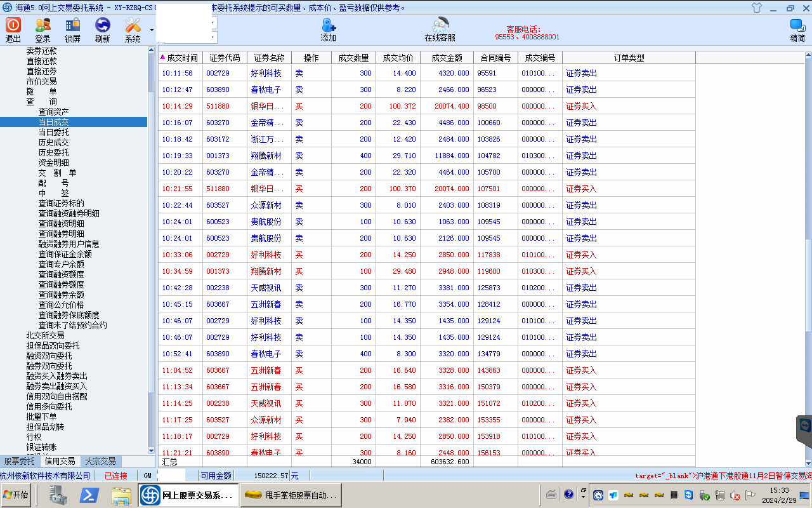
Task: Click the shirt-shaped skin icon in title bar
Action: click(x=756, y=8)
